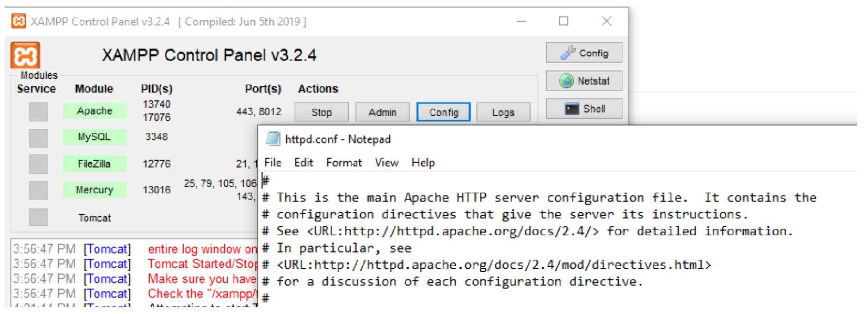The image size is (868, 314).
Task: Open the Format menu in Notepad
Action: [x=344, y=163]
